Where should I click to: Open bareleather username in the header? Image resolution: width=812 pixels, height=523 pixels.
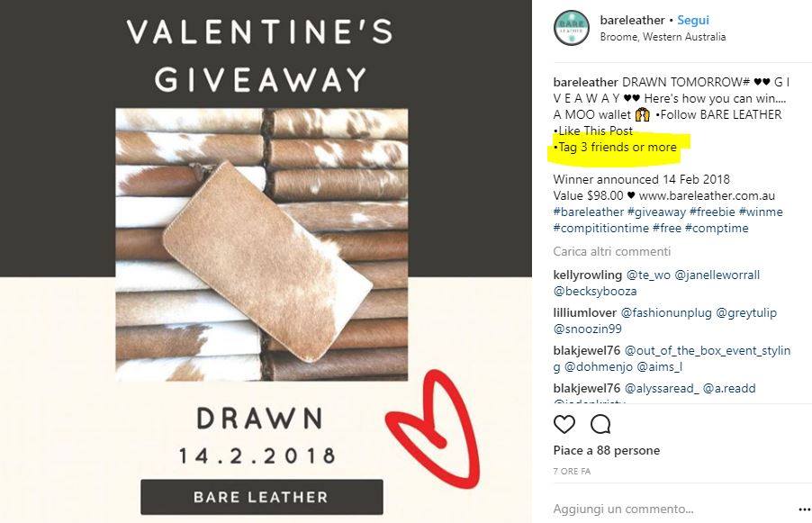(x=632, y=20)
